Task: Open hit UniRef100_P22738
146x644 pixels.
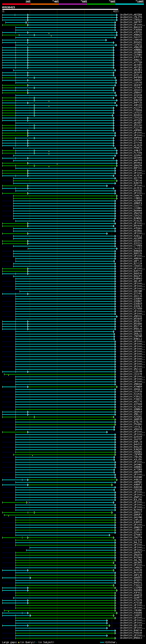Action: (131, 128)
